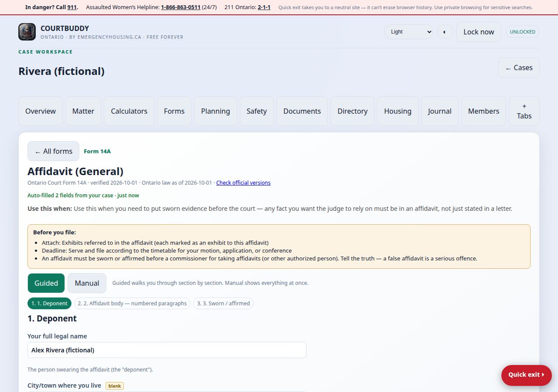Switch to the Journal tab

[x=439, y=111]
